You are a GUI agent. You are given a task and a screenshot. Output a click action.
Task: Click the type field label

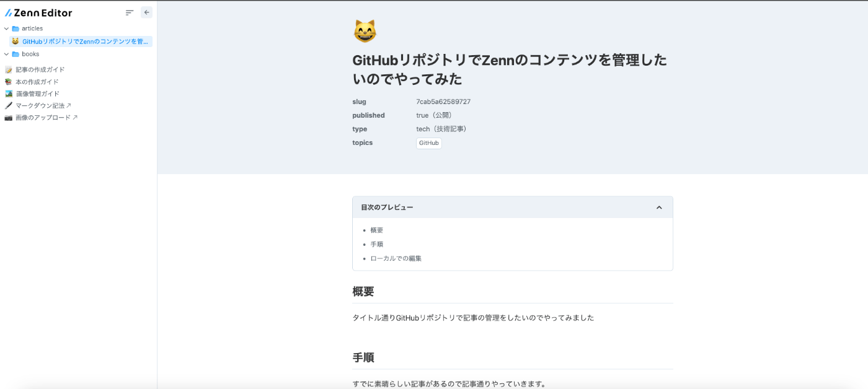tap(360, 129)
